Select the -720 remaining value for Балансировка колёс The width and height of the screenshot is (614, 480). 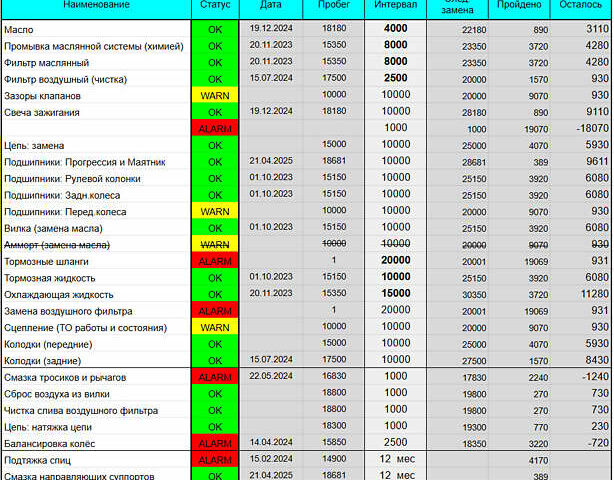[580, 441]
